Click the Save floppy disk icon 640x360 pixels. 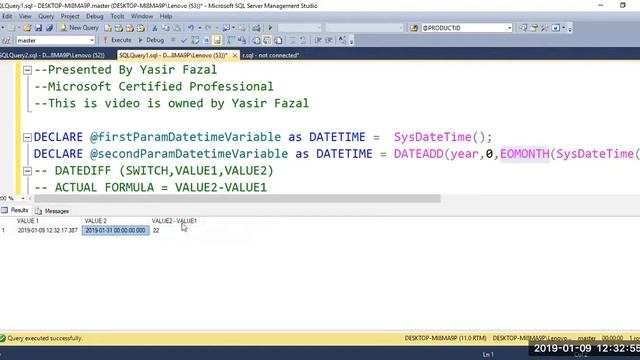(38, 28)
